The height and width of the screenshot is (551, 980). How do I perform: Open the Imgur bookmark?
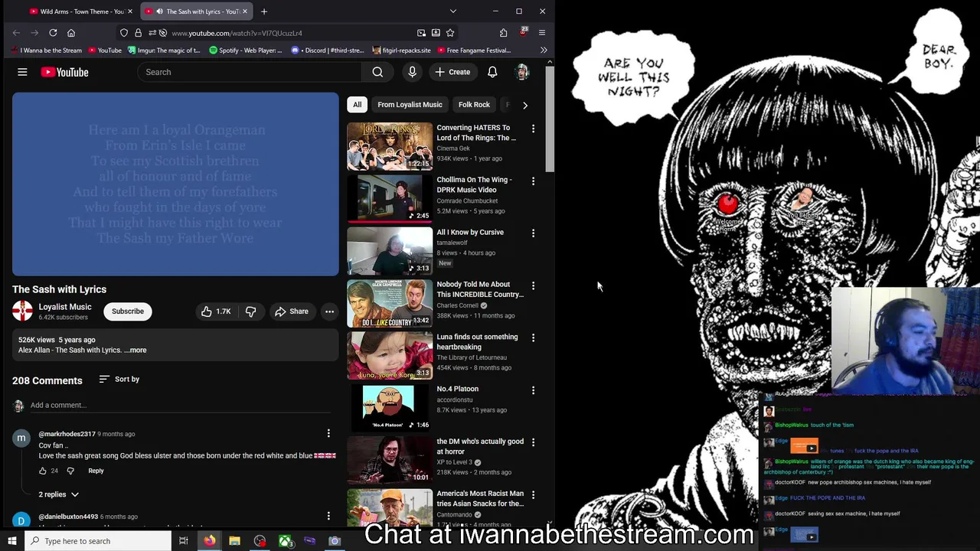164,51
